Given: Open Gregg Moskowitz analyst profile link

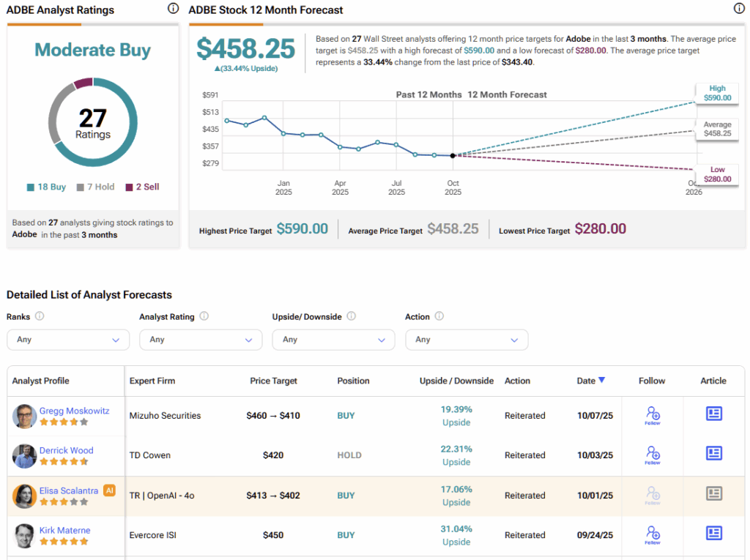Looking at the screenshot, I should coord(74,411).
